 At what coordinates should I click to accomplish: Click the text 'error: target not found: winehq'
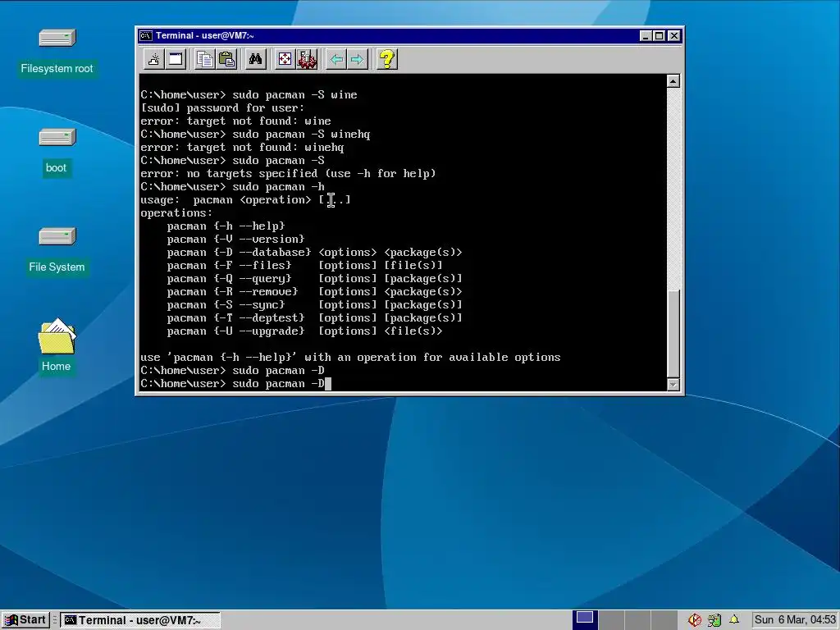coord(242,148)
